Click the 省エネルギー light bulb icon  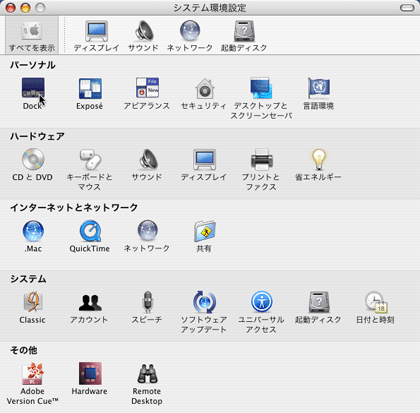[x=319, y=159]
